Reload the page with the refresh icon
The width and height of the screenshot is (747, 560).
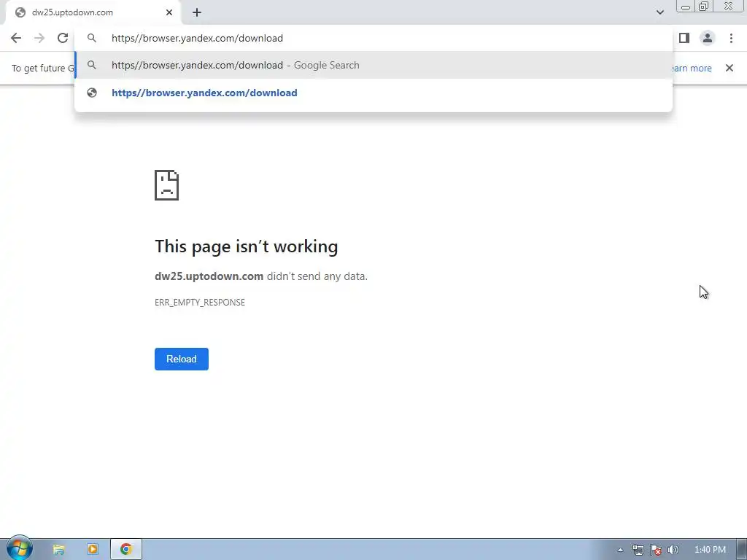[63, 38]
